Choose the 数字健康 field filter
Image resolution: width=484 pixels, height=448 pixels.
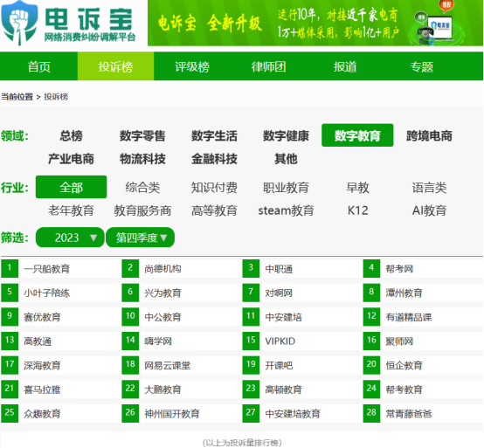286,135
